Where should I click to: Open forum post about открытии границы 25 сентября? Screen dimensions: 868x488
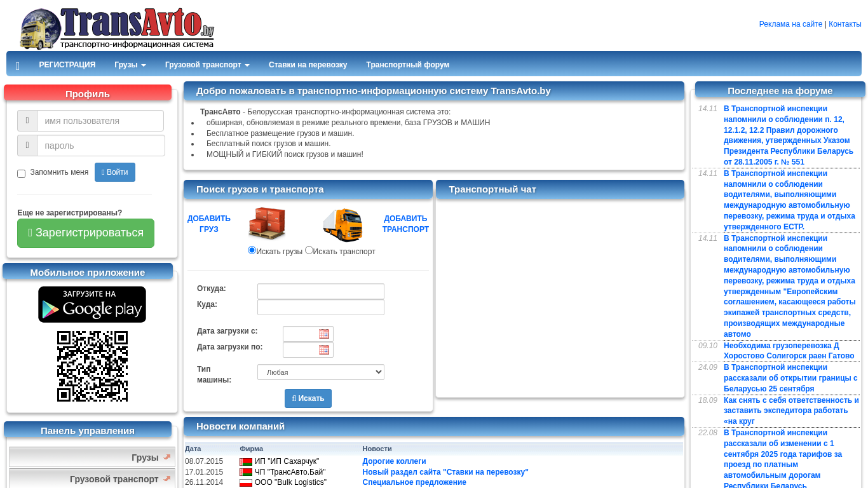pyautogui.click(x=791, y=378)
